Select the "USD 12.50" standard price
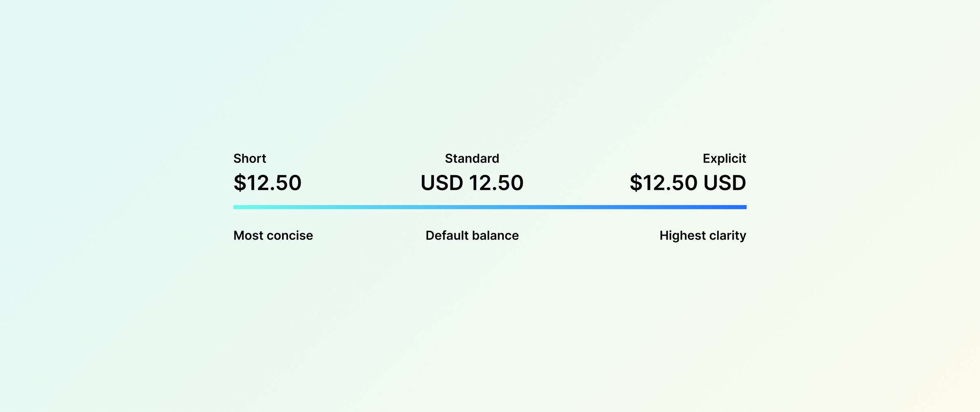Screen dimensions: 980x412 [472, 183]
